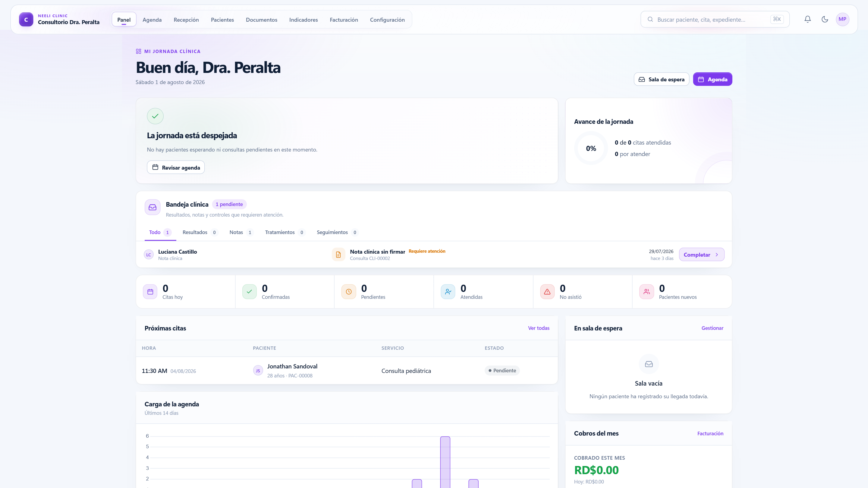Click the Pacientes nuevos people icon
Viewport: 868px width, 488px height.
tap(646, 292)
